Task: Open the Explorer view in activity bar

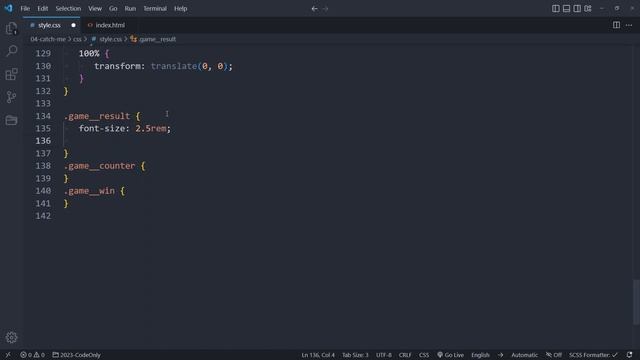Action: click(11, 28)
